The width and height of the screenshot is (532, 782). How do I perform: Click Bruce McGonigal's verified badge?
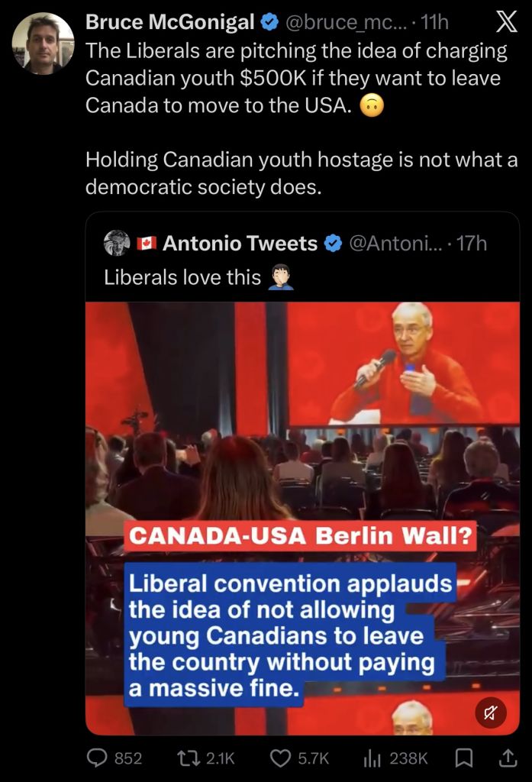269,23
